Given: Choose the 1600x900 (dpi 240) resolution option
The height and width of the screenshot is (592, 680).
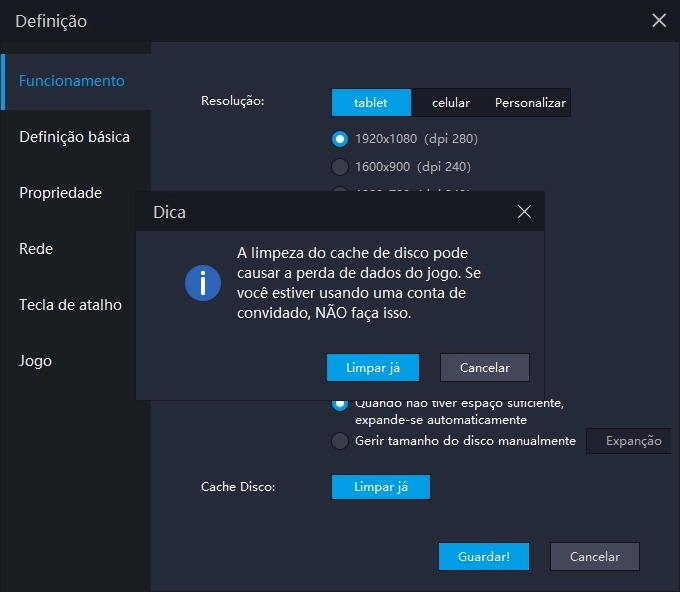Looking at the screenshot, I should 340,167.
